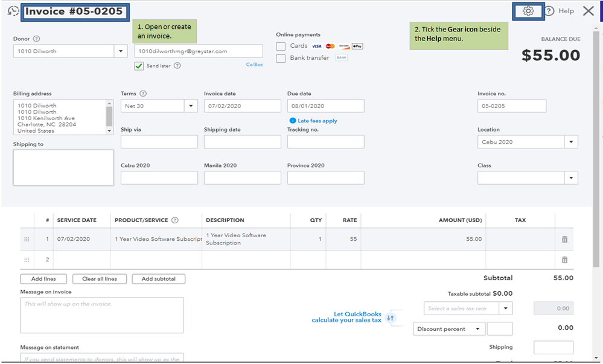Click trash icon on line 2
Image resolution: width=603 pixels, height=364 pixels.
tap(564, 260)
